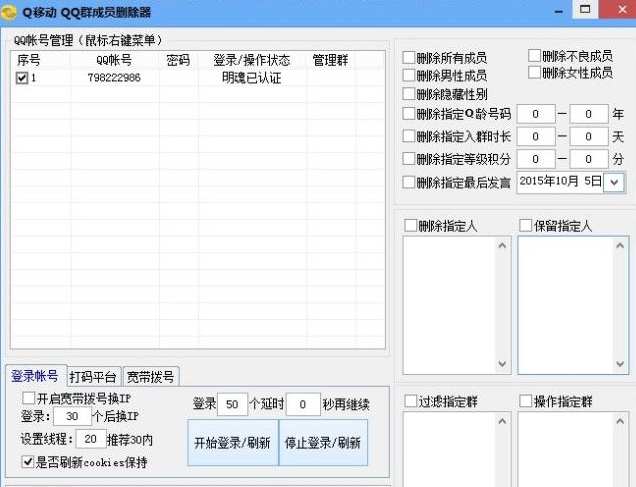
Task: Click inside the 操作指定群 text area
Action: click(566, 449)
